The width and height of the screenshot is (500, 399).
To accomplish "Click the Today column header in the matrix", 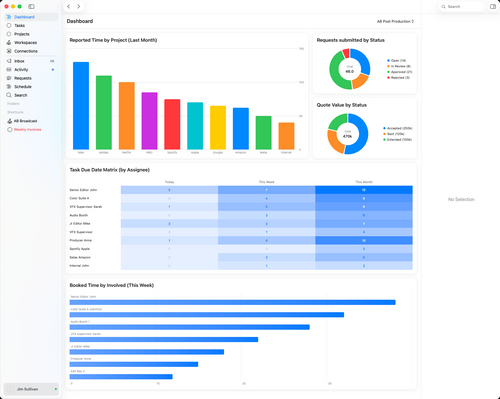I will tap(169, 182).
